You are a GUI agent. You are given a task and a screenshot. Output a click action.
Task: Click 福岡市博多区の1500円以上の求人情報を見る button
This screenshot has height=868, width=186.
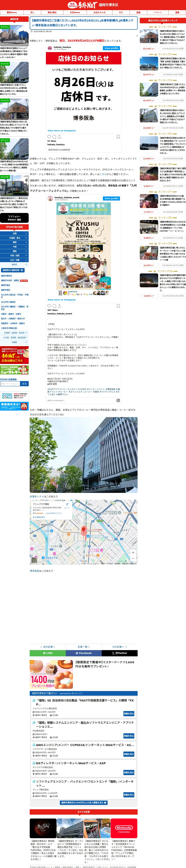coord(84,803)
